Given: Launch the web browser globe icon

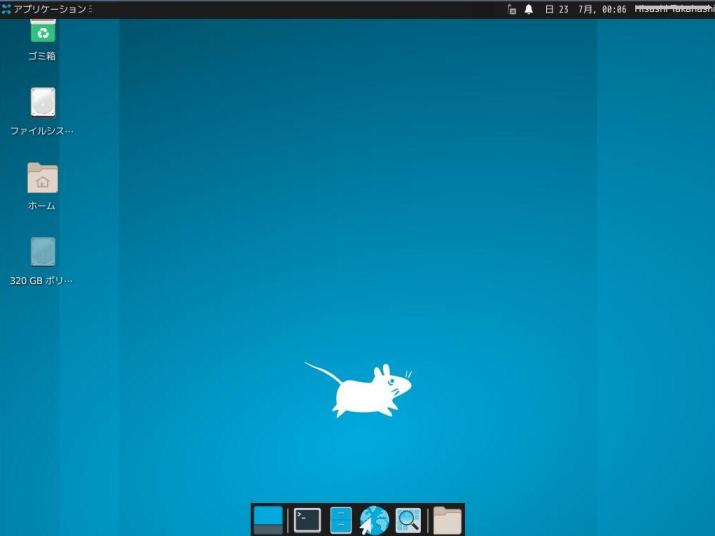Looking at the screenshot, I should point(374,520).
